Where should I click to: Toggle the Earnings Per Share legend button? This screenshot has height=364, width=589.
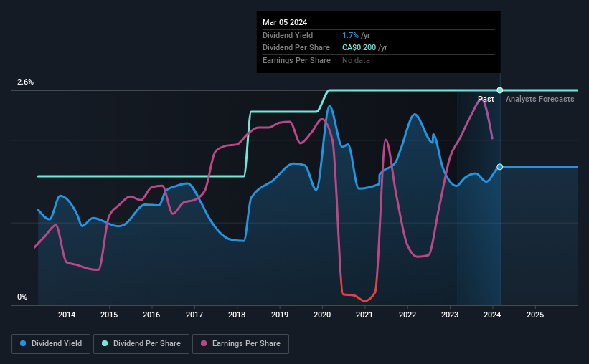240,344
